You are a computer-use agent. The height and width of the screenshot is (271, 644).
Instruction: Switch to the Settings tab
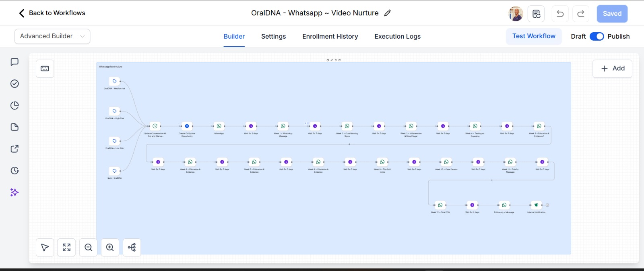pyautogui.click(x=273, y=36)
